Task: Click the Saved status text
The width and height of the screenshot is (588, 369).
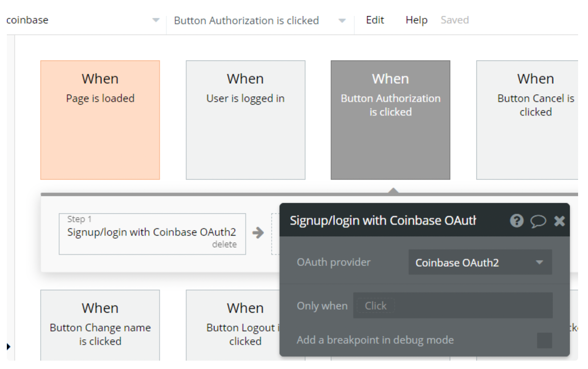Action: 455,20
